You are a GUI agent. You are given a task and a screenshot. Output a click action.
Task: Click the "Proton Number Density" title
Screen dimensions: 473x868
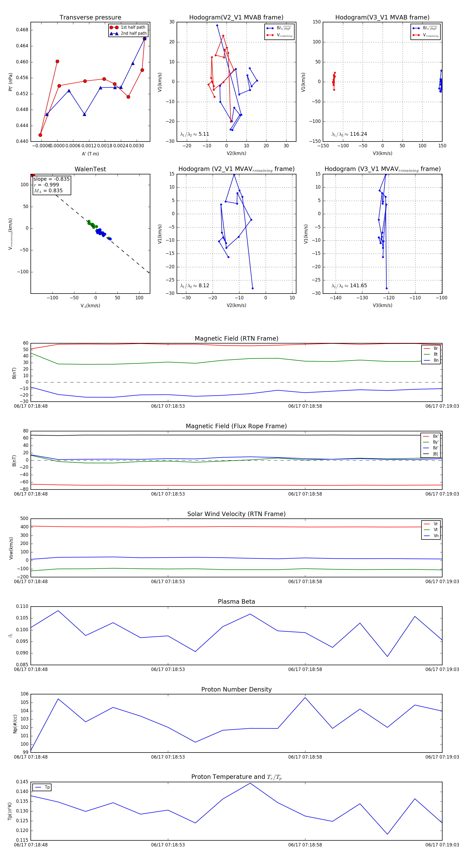[236, 689]
